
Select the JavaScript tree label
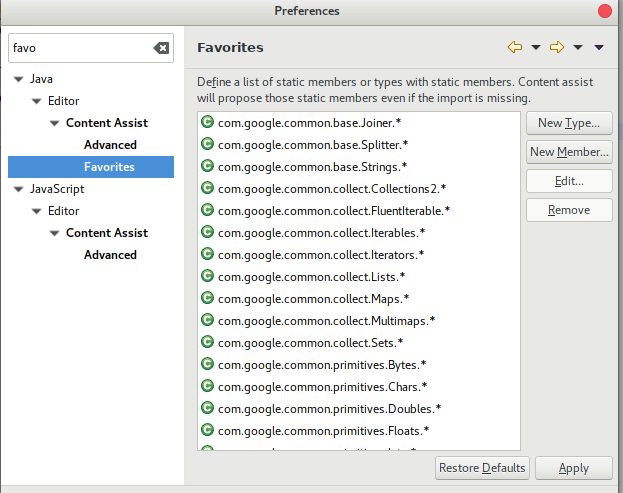[57, 189]
